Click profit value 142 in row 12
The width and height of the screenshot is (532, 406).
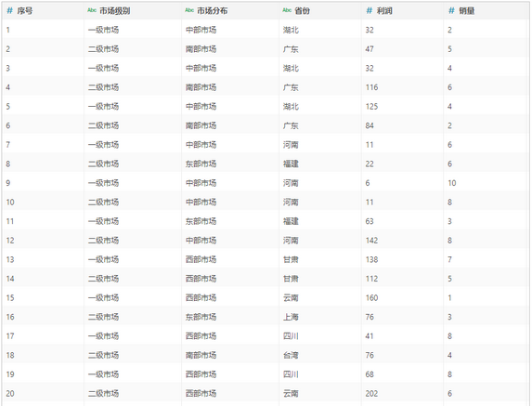point(371,241)
